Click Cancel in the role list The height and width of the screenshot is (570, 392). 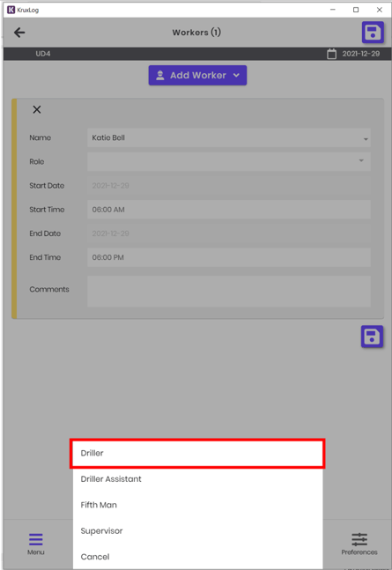[x=197, y=557]
